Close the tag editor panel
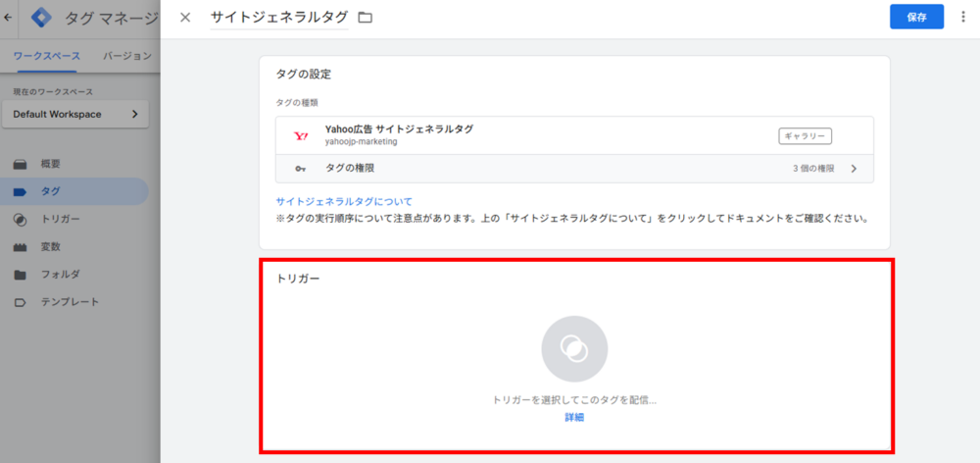980x463 pixels. 185,18
